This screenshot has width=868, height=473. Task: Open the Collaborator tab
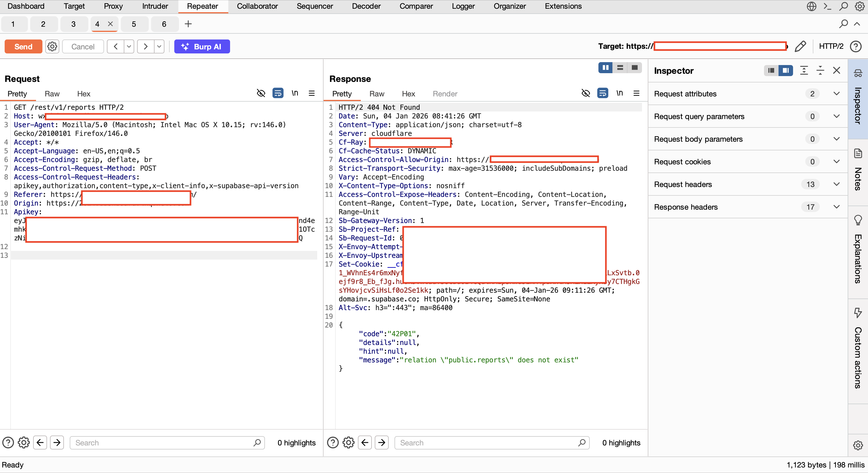click(x=257, y=6)
